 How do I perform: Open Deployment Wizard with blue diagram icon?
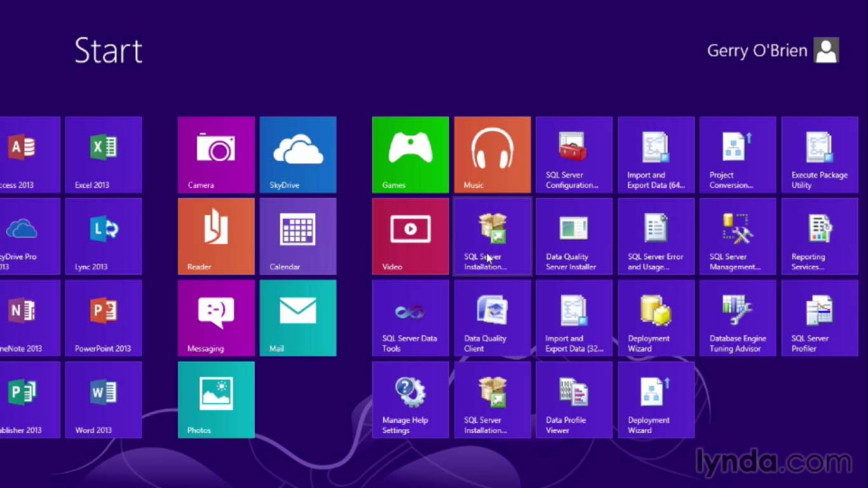coord(656,400)
